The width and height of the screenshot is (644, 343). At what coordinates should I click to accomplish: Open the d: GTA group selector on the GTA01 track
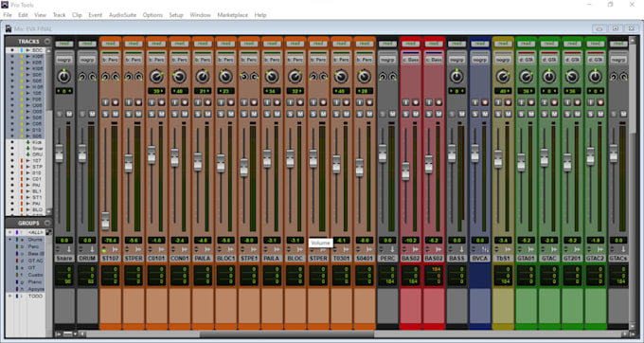526,60
